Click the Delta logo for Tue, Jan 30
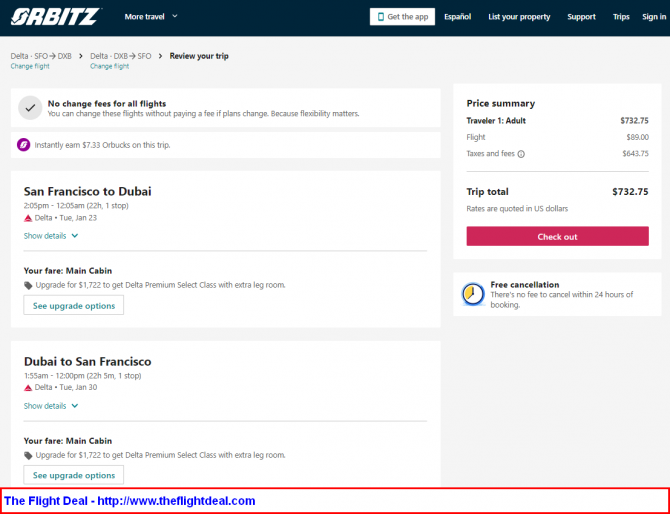Viewport: 670px width, 514px height. coord(28,388)
